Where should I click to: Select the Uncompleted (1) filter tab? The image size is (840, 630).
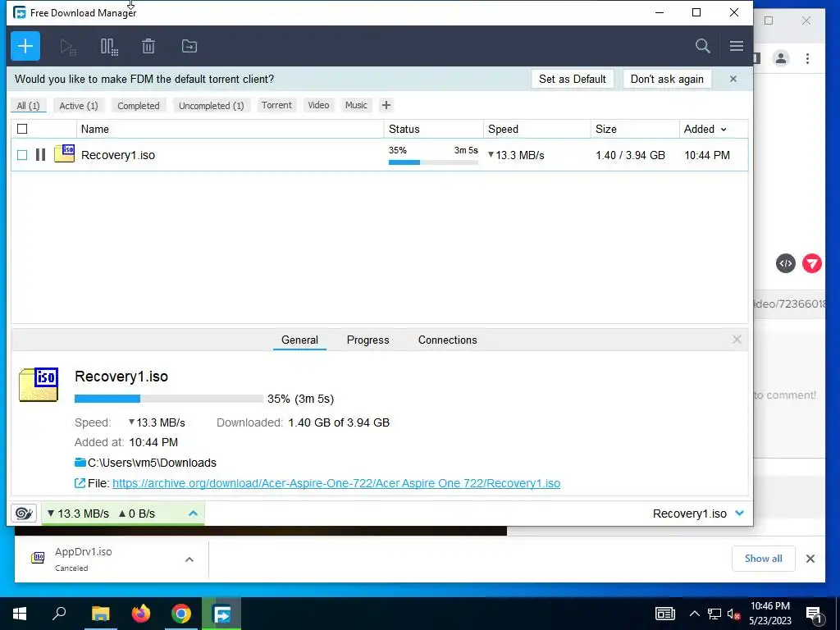[x=212, y=106]
